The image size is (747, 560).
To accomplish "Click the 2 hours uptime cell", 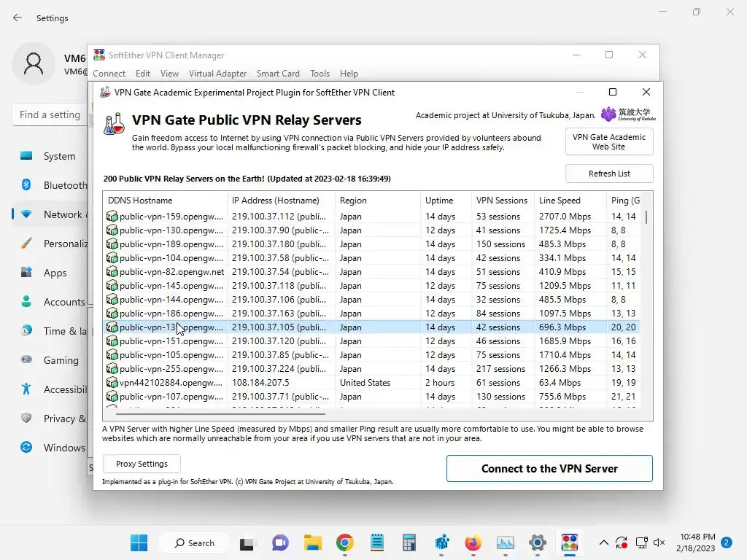I will 440,382.
